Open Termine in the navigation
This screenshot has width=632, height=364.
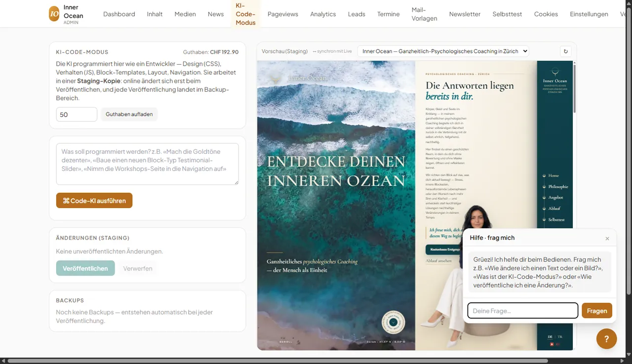[389, 14]
